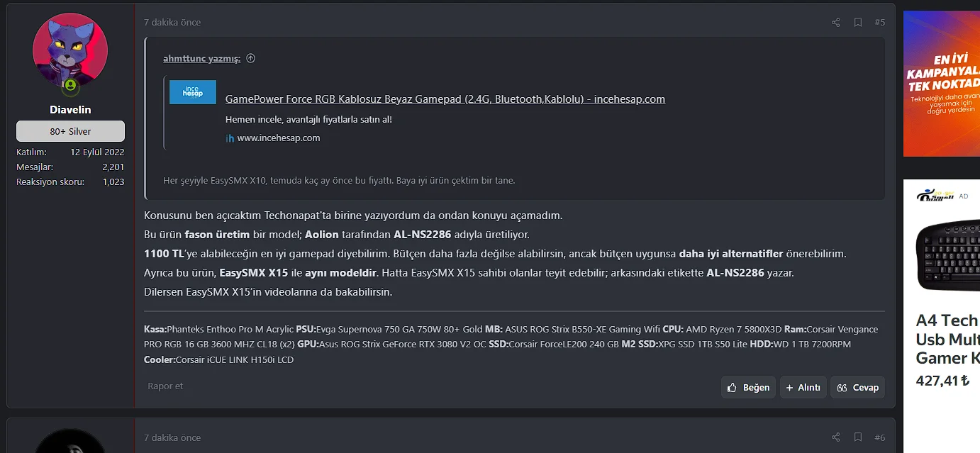Bookmark post #6
This screenshot has height=453, width=980.
pyautogui.click(x=857, y=437)
